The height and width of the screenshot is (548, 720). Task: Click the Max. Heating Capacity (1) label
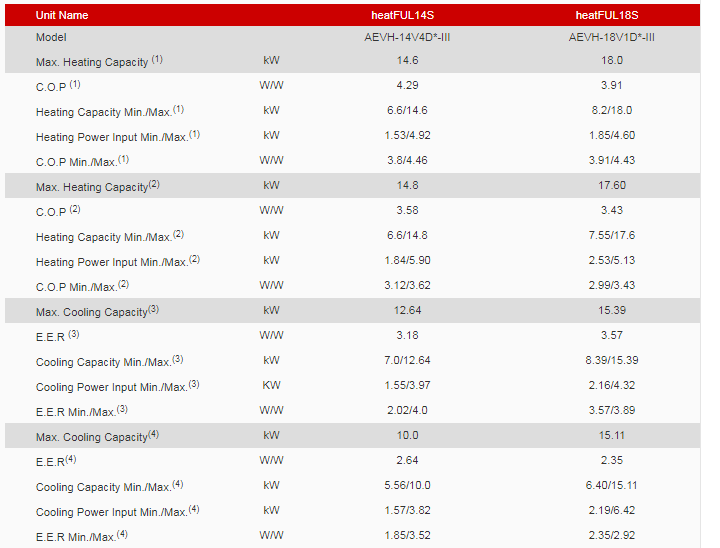(x=99, y=61)
